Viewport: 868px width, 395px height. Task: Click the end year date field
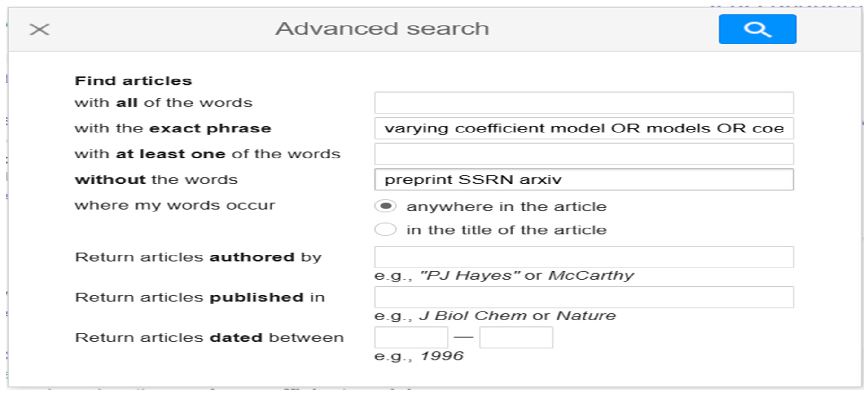pyautogui.click(x=516, y=337)
